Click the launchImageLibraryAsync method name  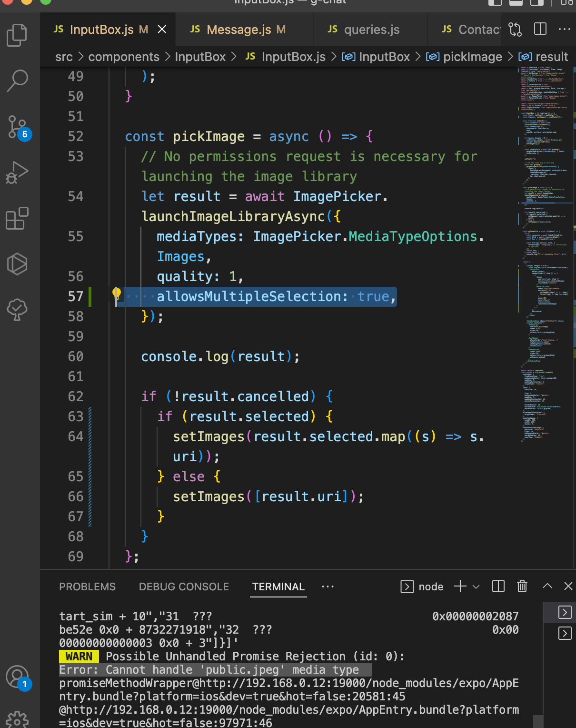coord(233,216)
